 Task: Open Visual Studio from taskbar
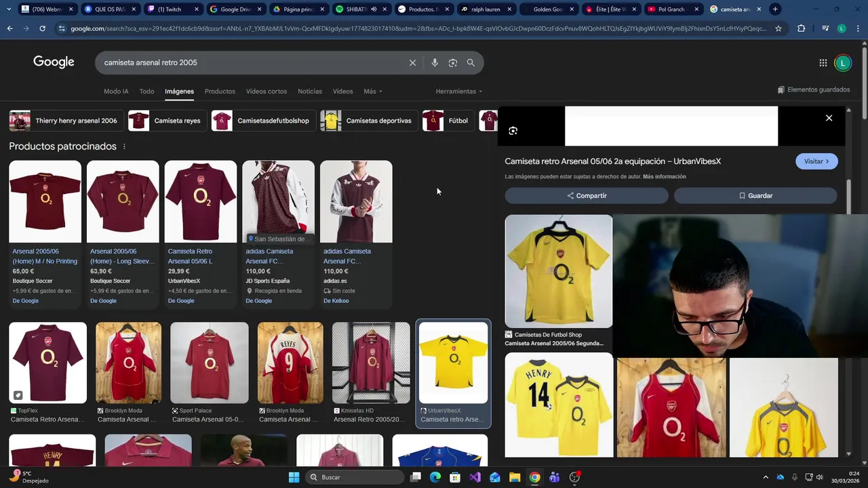point(475,477)
